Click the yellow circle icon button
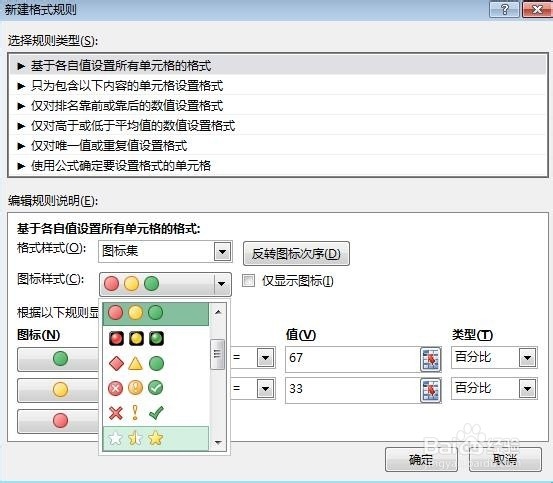 [59, 390]
